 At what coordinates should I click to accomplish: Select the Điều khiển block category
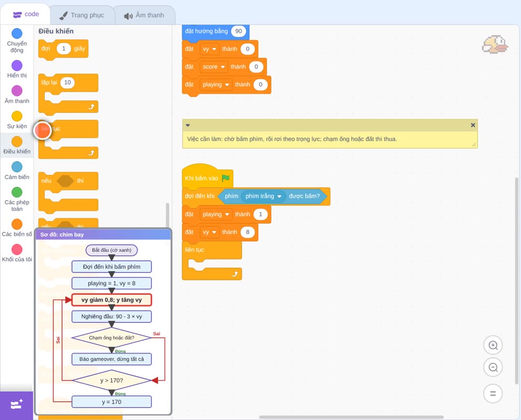pos(17,145)
